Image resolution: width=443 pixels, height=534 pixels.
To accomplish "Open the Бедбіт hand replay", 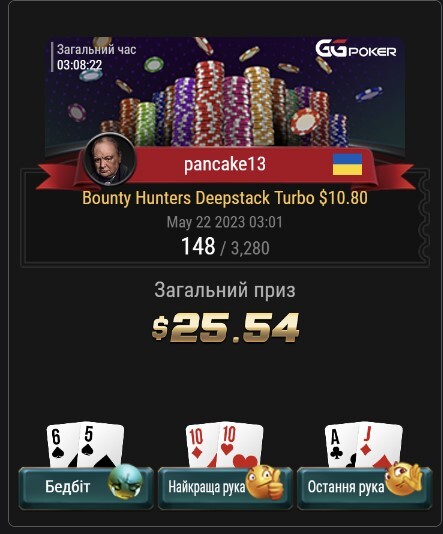I will click(x=86, y=488).
